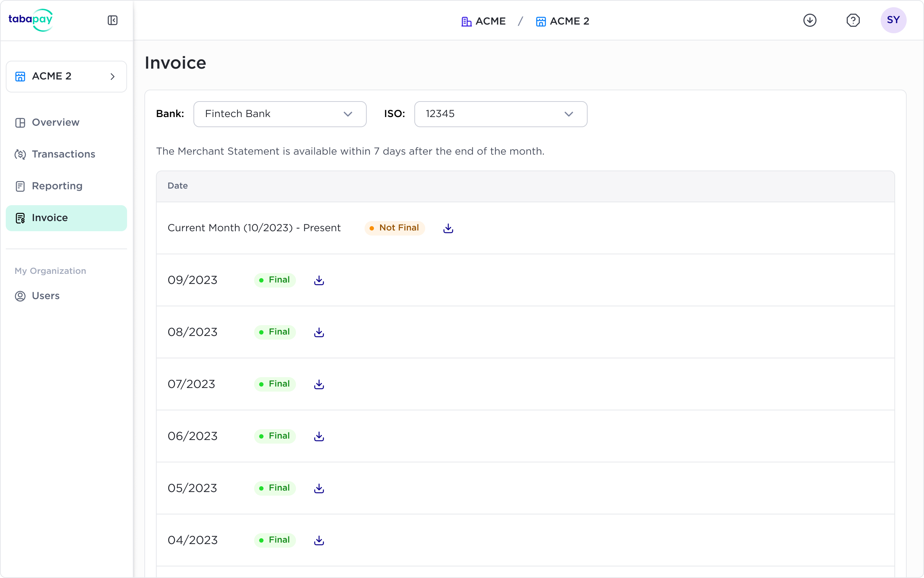The image size is (924, 578).
Task: Download the 05/2023 invoice
Action: pyautogui.click(x=319, y=488)
